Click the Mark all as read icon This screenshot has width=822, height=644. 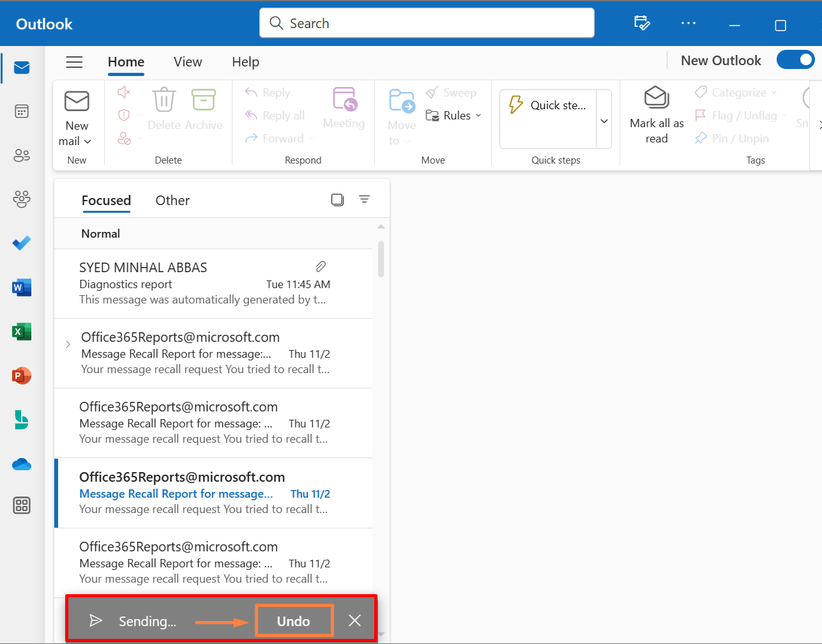pos(656,98)
